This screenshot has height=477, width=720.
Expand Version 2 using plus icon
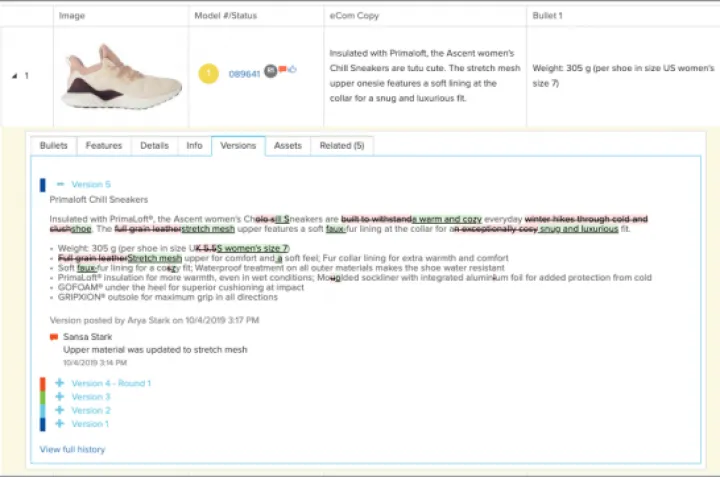click(60, 410)
